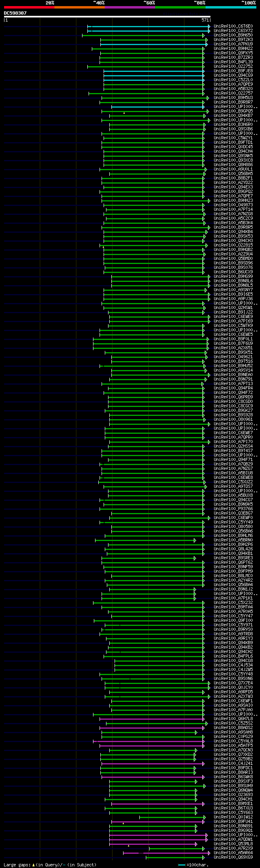Select label UniRef100_Q9FKY5
This screenshot has width=260, height=868.
pos(233,53)
